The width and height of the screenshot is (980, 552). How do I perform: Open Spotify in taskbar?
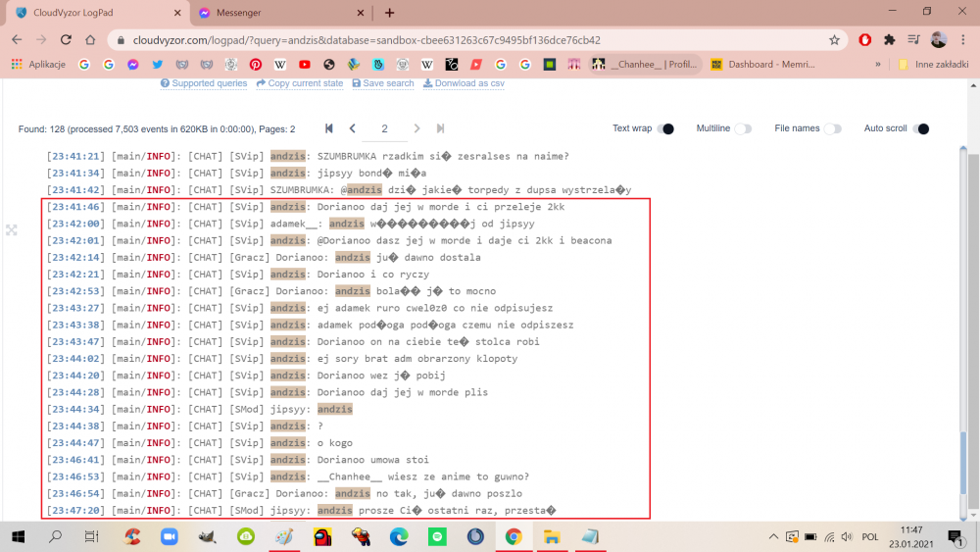click(437, 536)
